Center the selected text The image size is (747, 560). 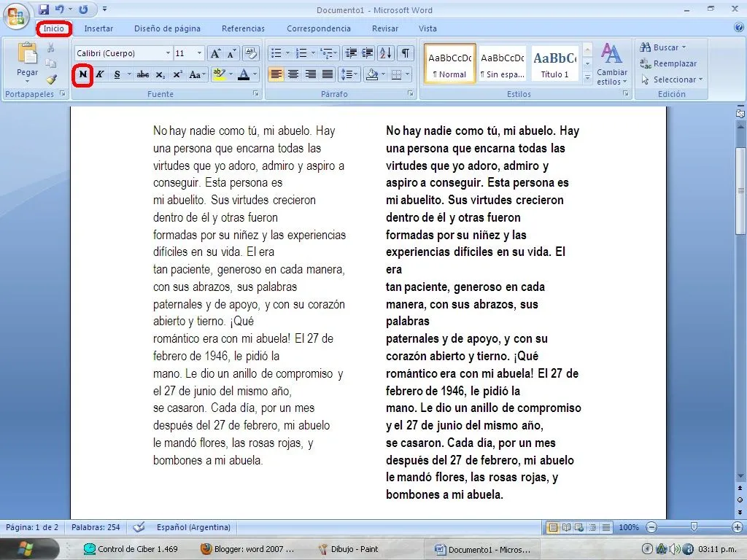coord(293,74)
